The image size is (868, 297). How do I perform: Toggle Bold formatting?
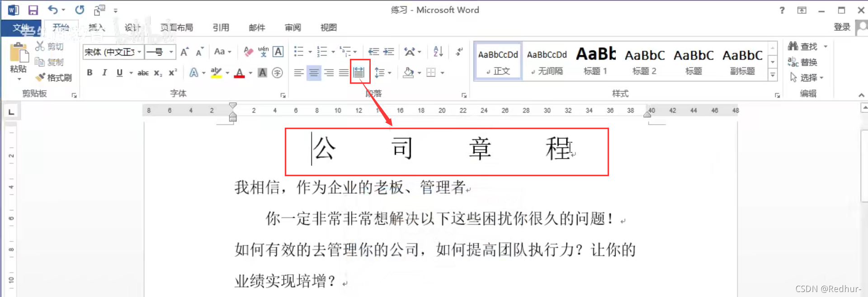(x=90, y=72)
